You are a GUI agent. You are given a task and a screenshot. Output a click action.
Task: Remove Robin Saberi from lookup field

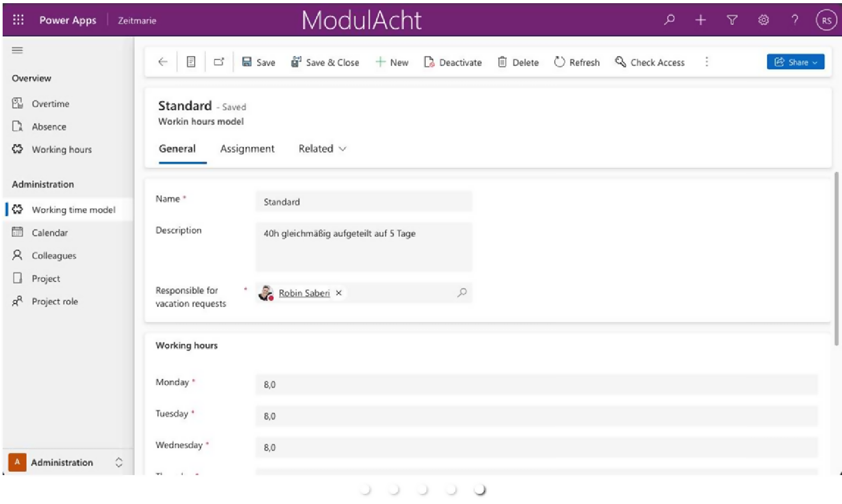pos(339,293)
